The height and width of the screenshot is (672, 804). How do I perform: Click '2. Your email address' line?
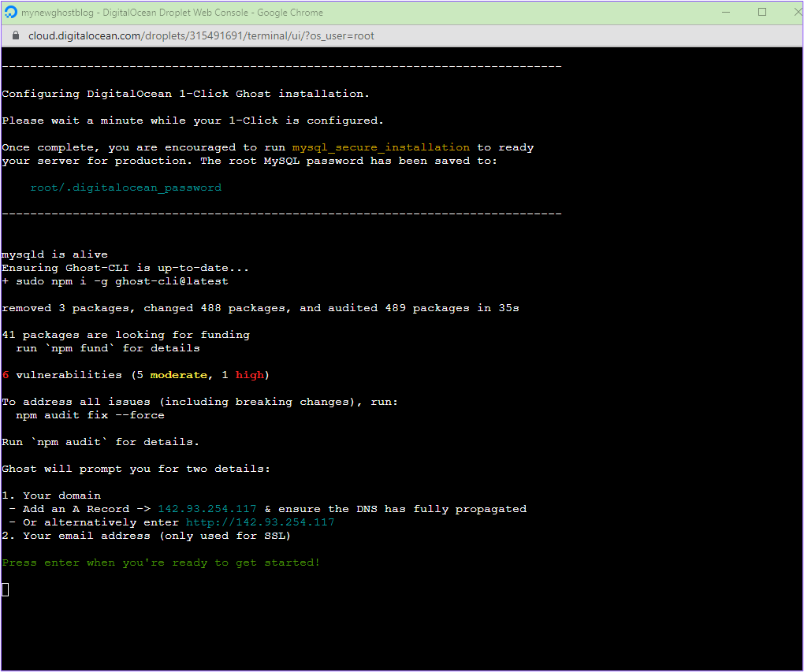[x=147, y=536]
